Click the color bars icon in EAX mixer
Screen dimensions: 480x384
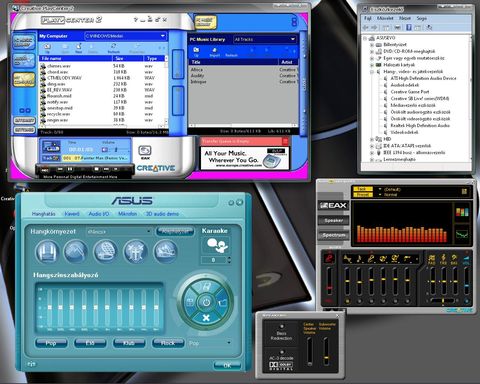pyautogui.click(x=462, y=212)
